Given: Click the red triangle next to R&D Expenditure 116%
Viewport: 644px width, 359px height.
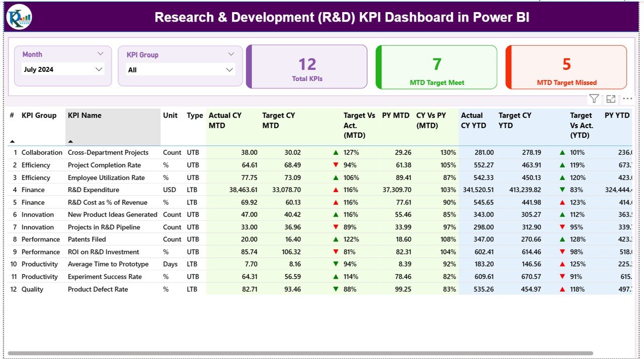Looking at the screenshot, I should pyautogui.click(x=336, y=190).
